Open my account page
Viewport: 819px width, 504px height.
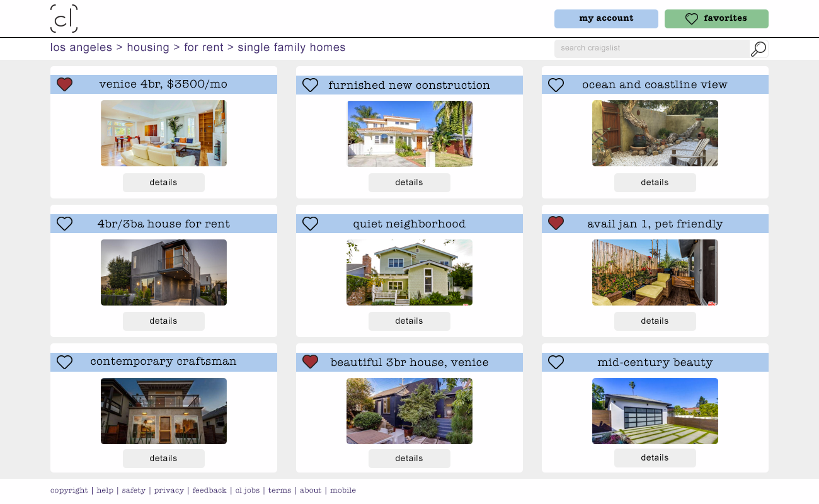click(x=606, y=19)
